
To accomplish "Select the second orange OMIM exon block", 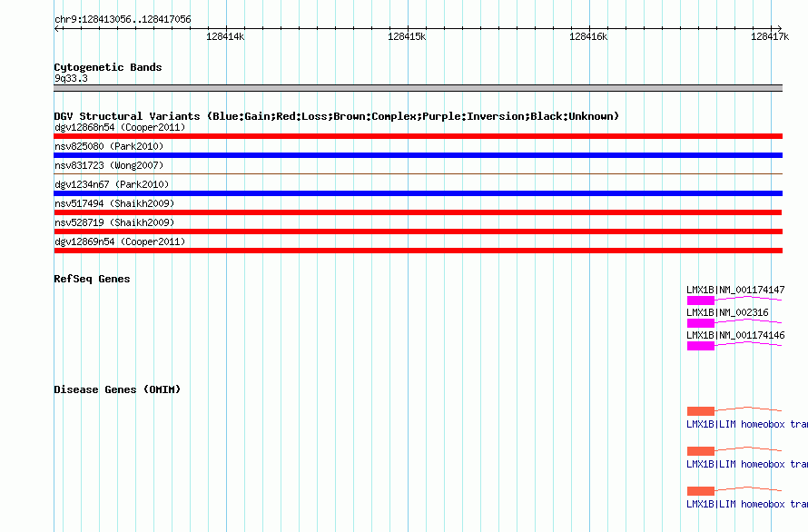I will 701,451.
